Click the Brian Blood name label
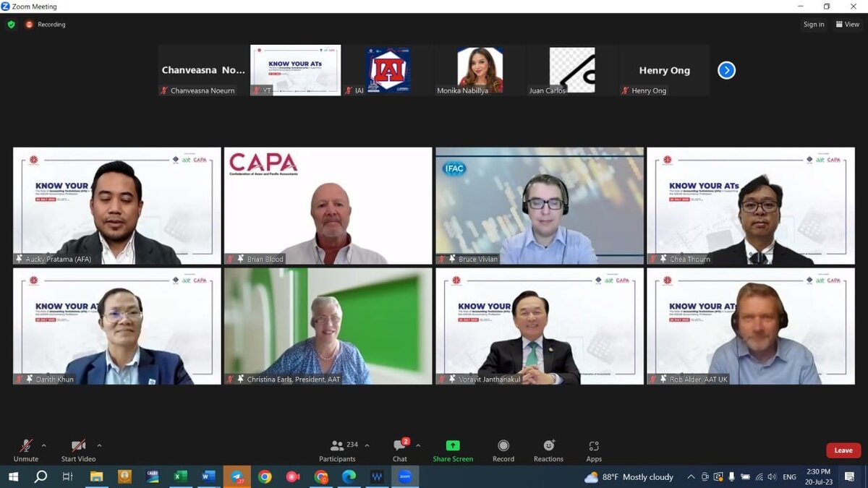The height and width of the screenshot is (488, 868). pos(265,259)
